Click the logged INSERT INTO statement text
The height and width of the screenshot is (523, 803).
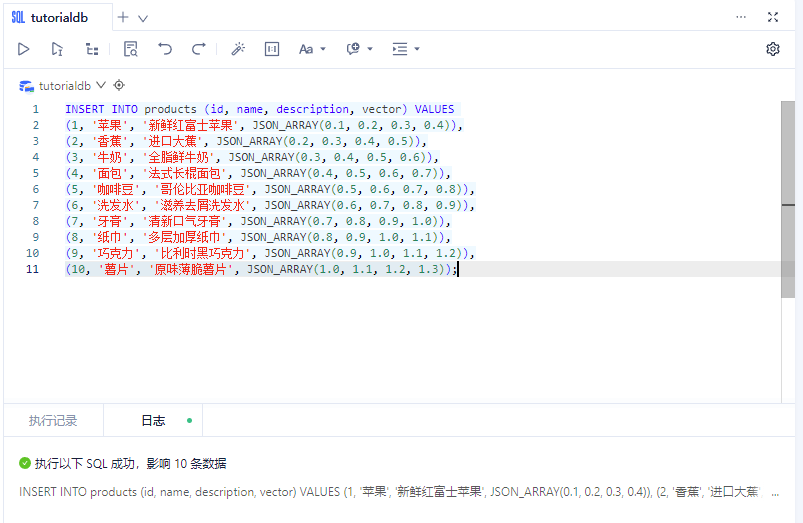[391, 492]
